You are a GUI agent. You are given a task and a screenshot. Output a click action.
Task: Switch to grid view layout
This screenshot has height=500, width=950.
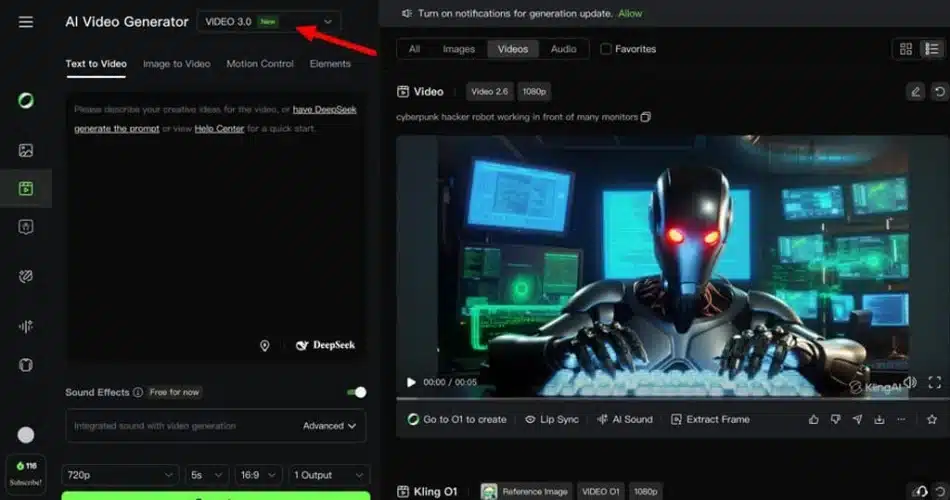tap(906, 49)
